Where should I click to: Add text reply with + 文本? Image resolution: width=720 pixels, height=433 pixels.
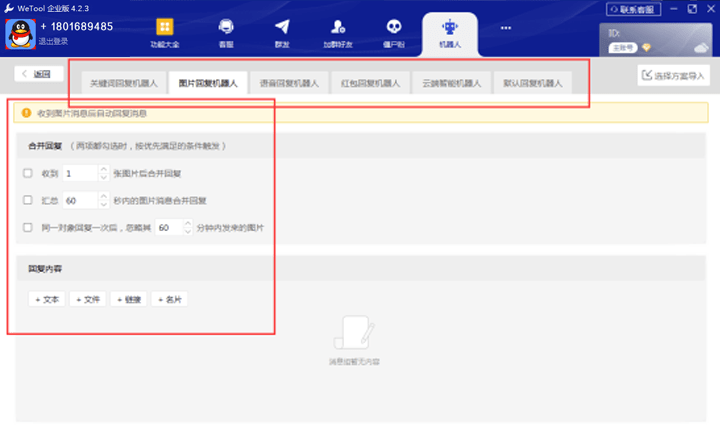tap(47, 299)
